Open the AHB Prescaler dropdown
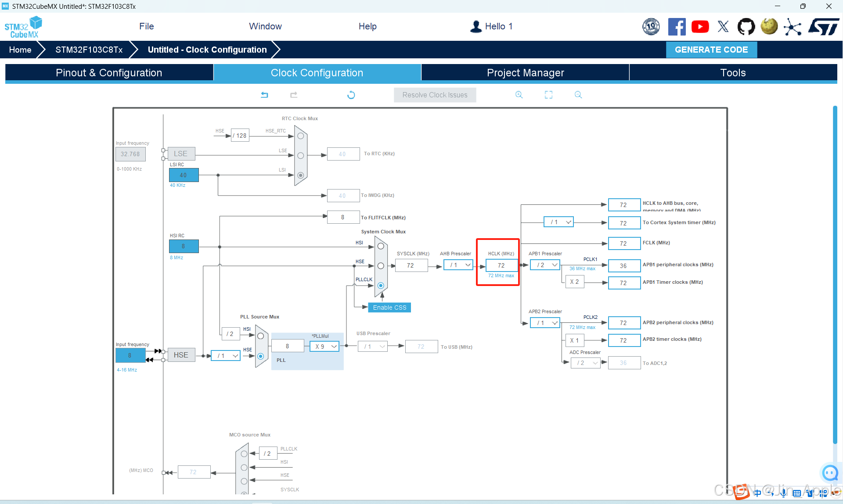This screenshot has height=504, width=843. (x=458, y=265)
